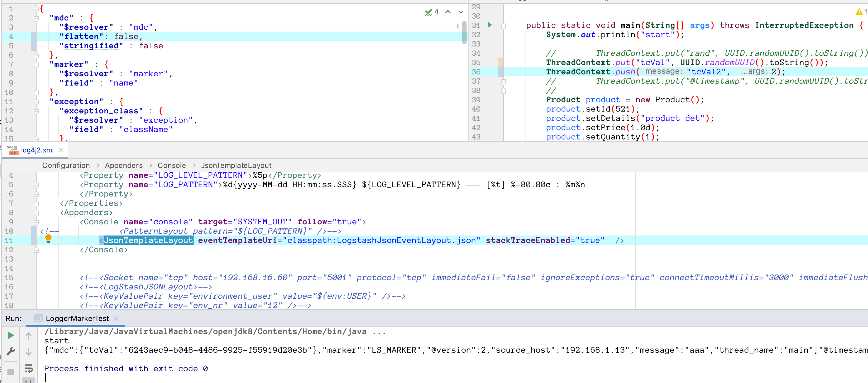Click the up arrow in Run panel
The height and width of the screenshot is (383, 868).
[x=29, y=336]
